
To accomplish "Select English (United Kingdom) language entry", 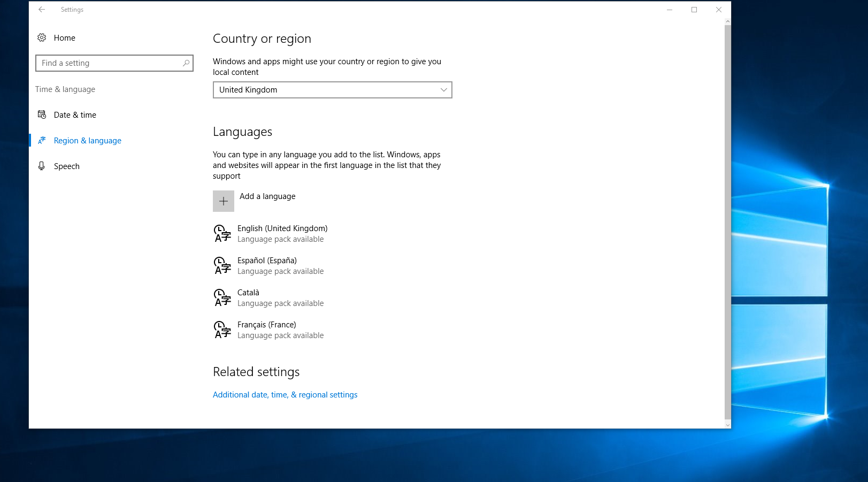I will click(333, 233).
